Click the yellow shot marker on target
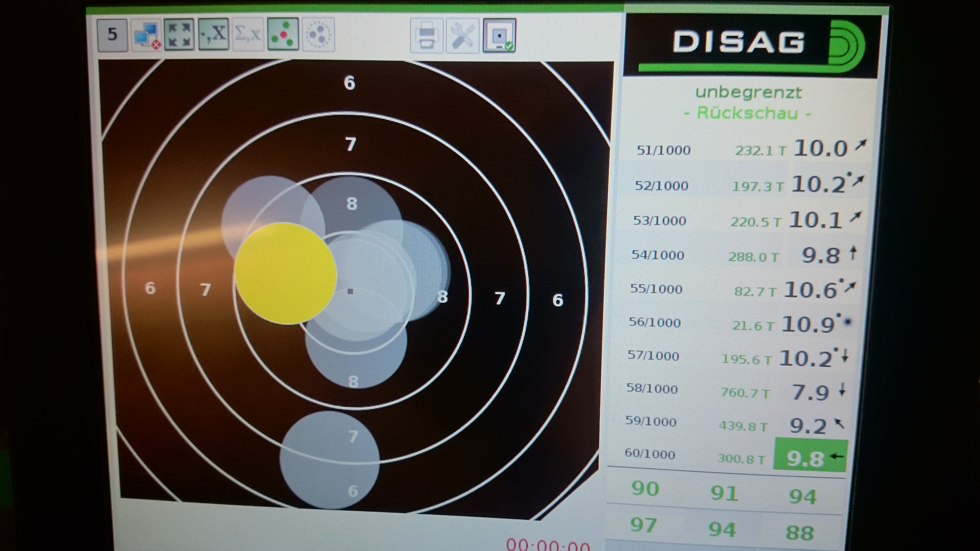The height and width of the screenshot is (551, 980). pos(285,273)
